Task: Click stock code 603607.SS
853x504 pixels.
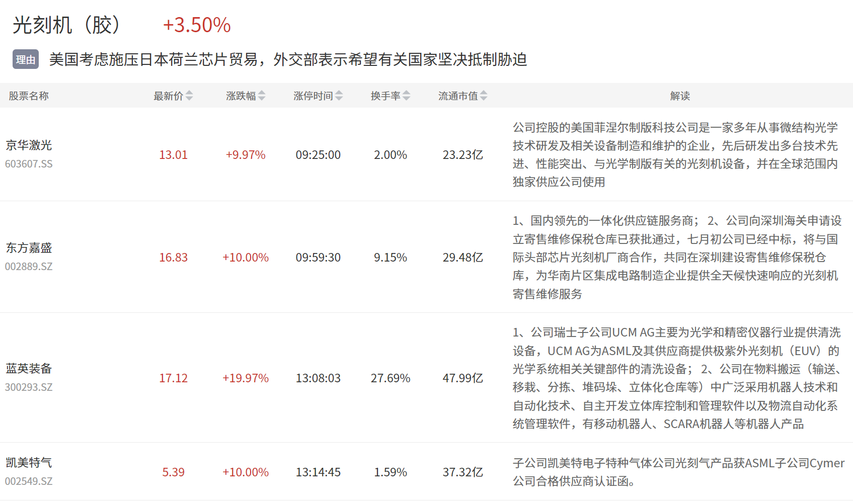Action: [x=29, y=164]
